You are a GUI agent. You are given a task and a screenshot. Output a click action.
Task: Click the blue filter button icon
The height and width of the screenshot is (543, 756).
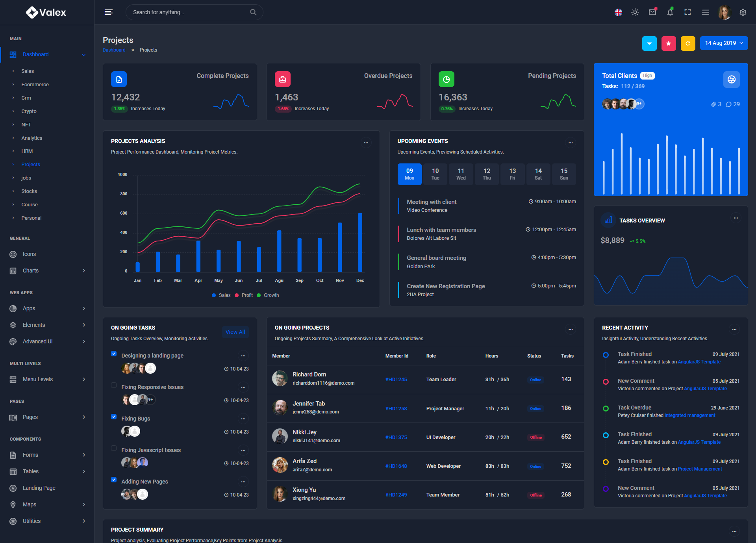pos(649,43)
